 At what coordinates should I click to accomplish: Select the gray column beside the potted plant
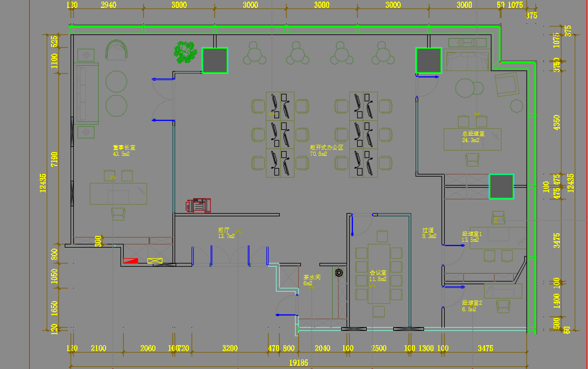pyautogui.click(x=214, y=60)
